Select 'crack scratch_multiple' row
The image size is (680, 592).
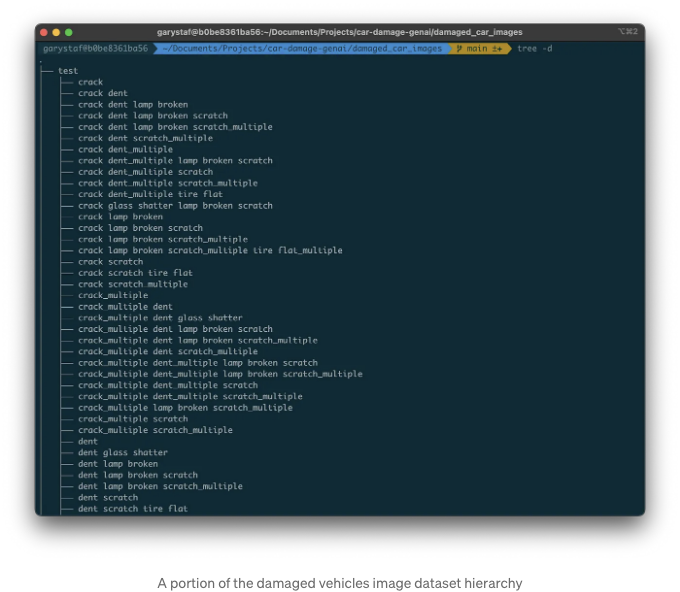pyautogui.click(x=133, y=285)
